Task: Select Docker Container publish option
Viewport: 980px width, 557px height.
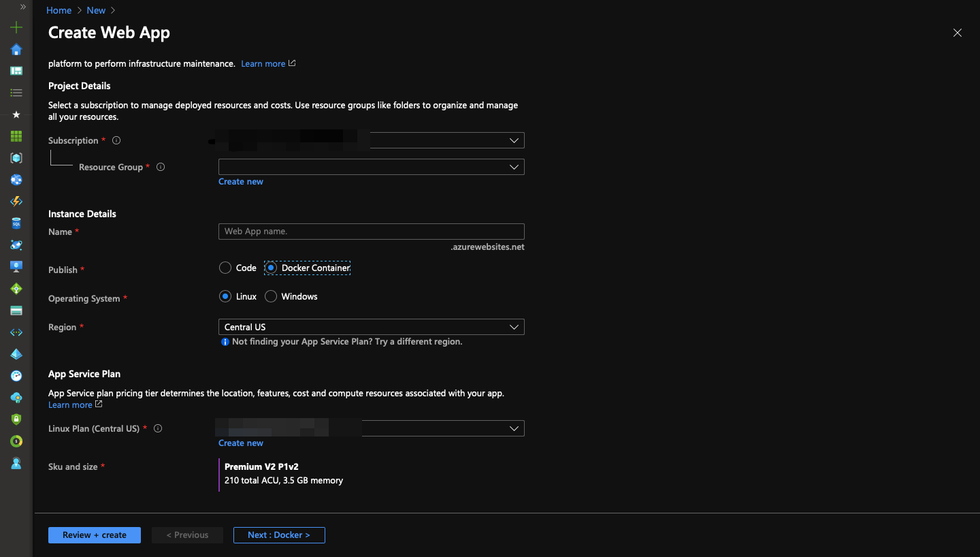Action: coord(308,268)
